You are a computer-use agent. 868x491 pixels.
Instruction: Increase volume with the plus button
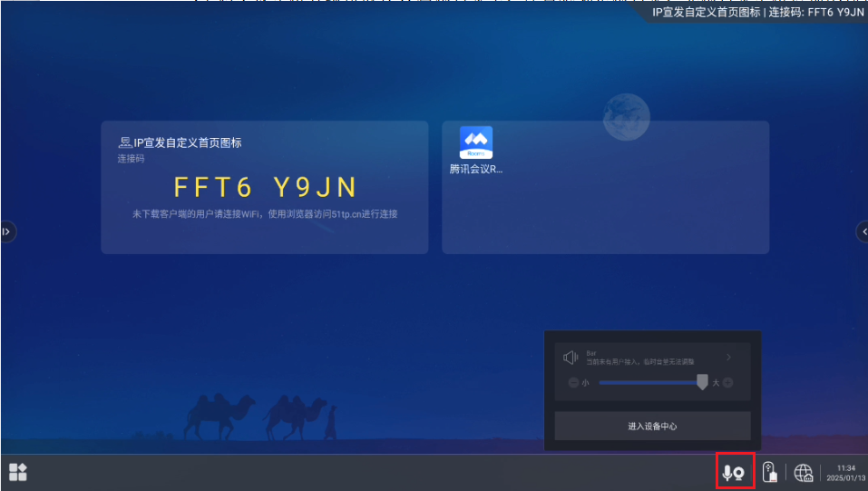tap(727, 383)
